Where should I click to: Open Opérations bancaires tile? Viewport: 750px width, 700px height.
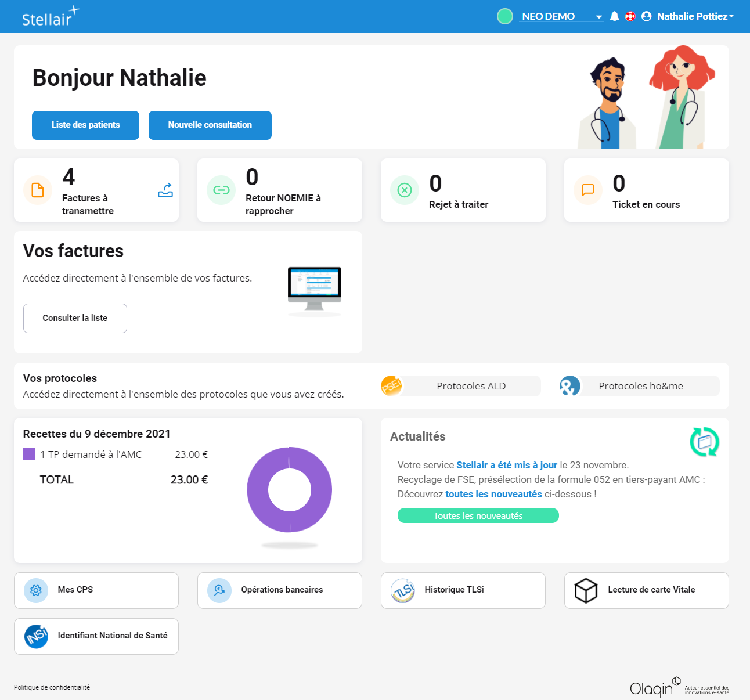pos(279,590)
